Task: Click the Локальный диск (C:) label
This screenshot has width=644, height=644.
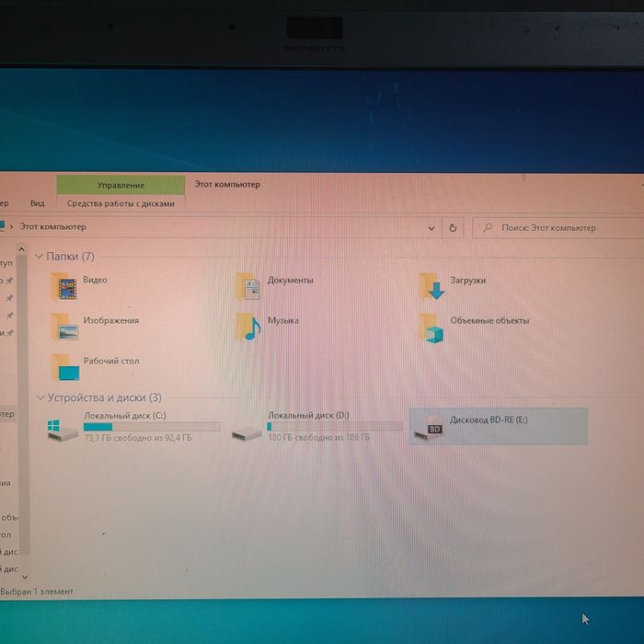Action: (125, 415)
